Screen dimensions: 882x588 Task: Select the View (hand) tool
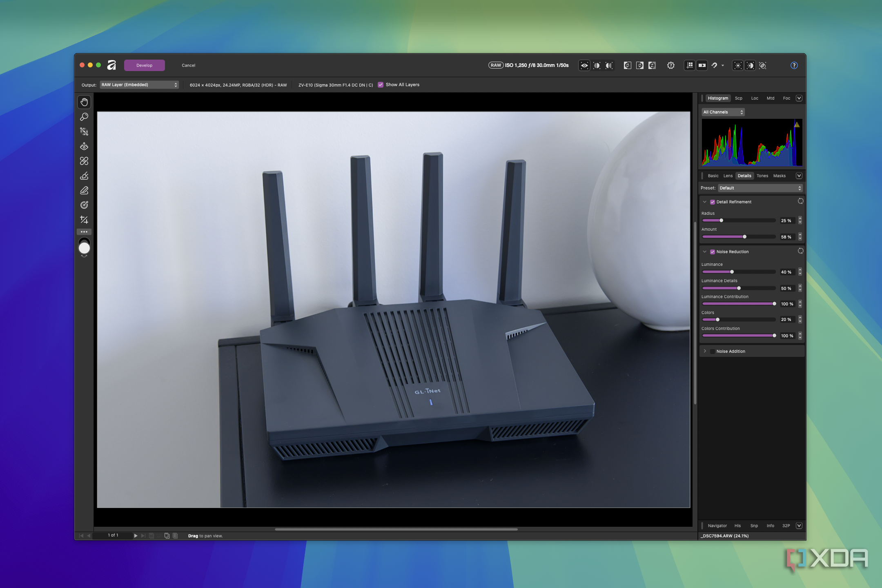[84, 102]
